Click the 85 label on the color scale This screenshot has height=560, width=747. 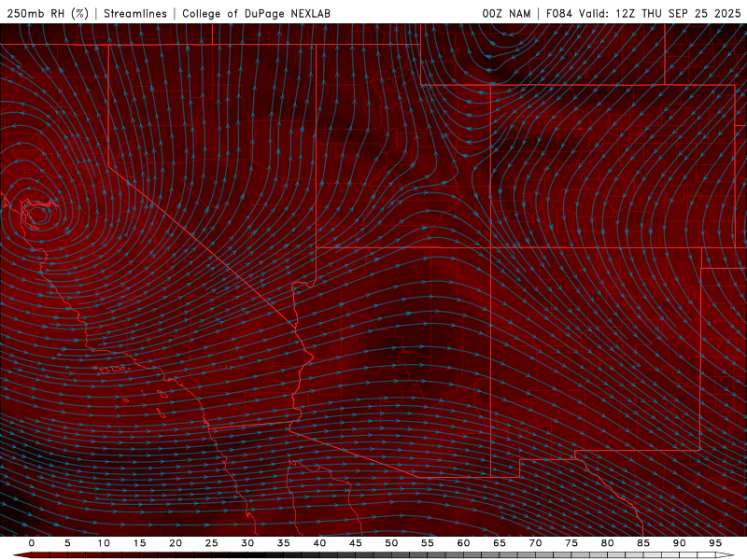point(643,543)
